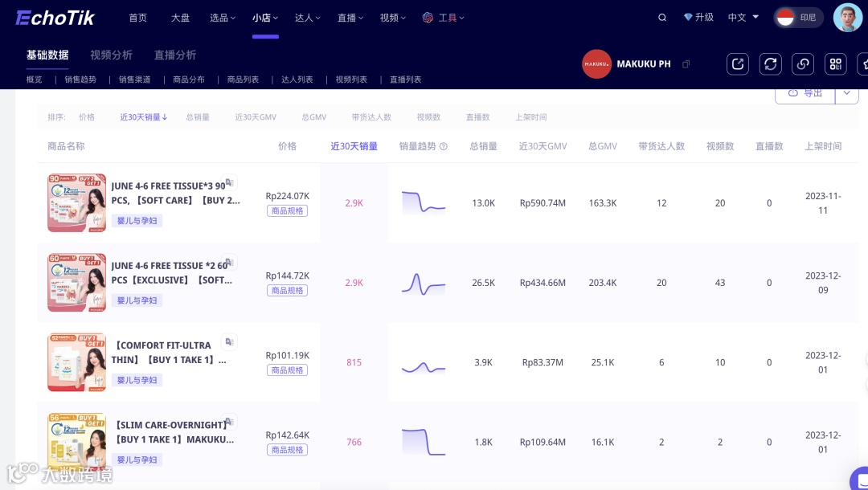Screen dimensions: 868x490
Task: Click the Rp590.74M value
Action: click(542, 203)
